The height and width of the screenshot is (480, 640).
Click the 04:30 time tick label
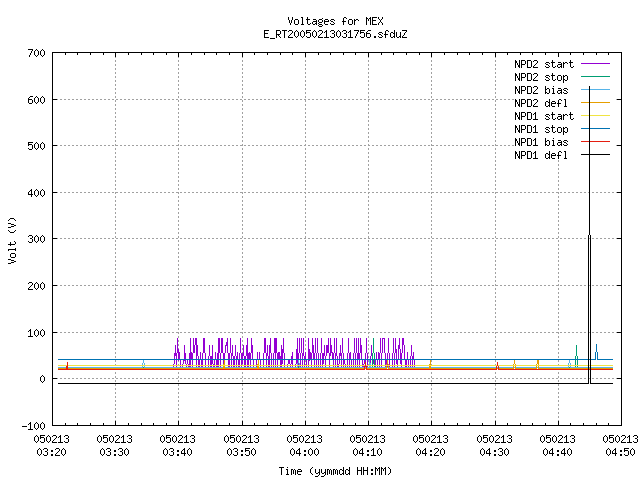[x=495, y=453]
